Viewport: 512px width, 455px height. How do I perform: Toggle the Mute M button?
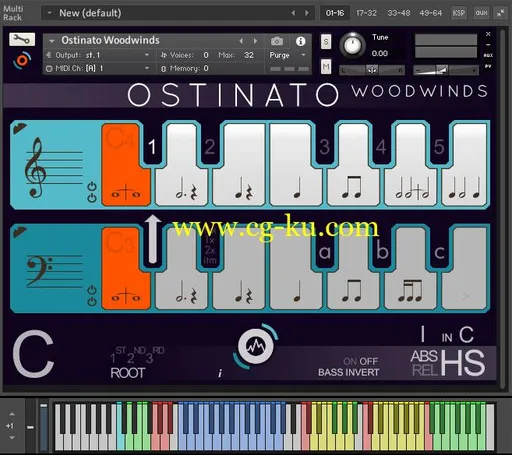click(x=326, y=67)
